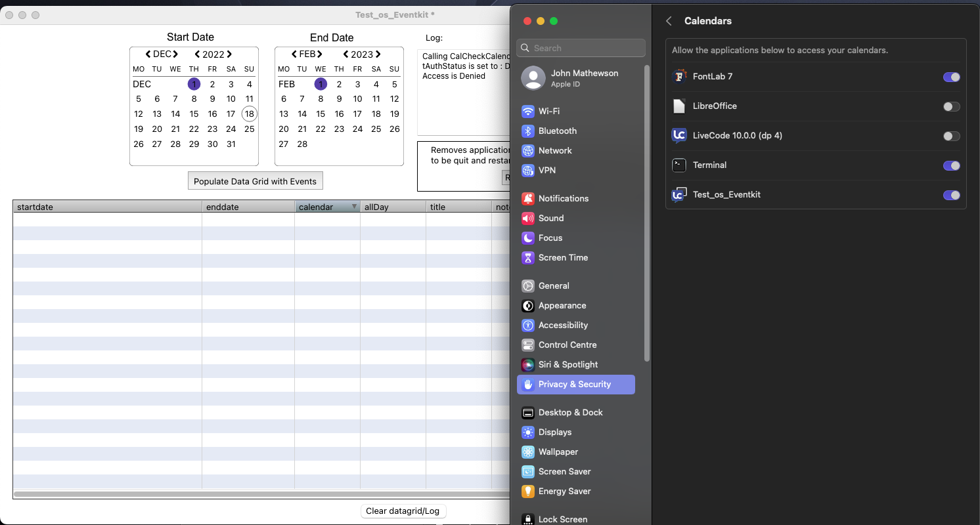Select Privacy & Security in sidebar
Viewport: 980px width, 525px height.
(x=575, y=385)
